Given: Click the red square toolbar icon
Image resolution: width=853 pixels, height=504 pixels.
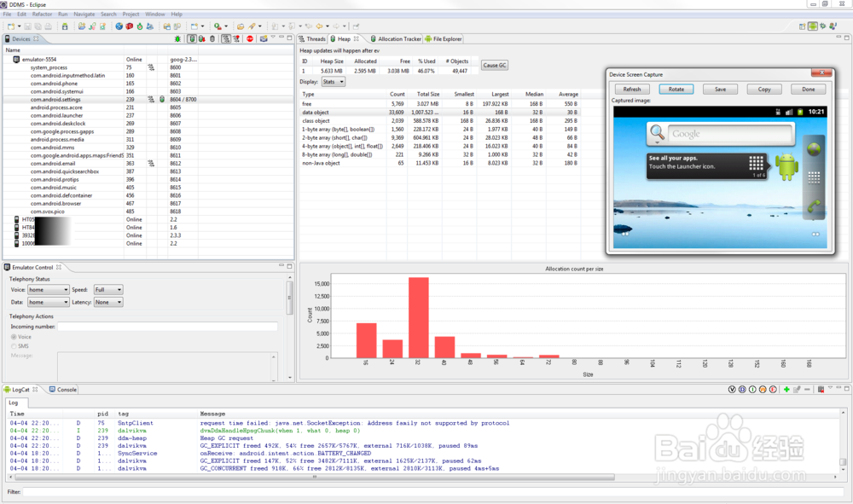Looking at the screenshot, I should pyautogui.click(x=130, y=26).
